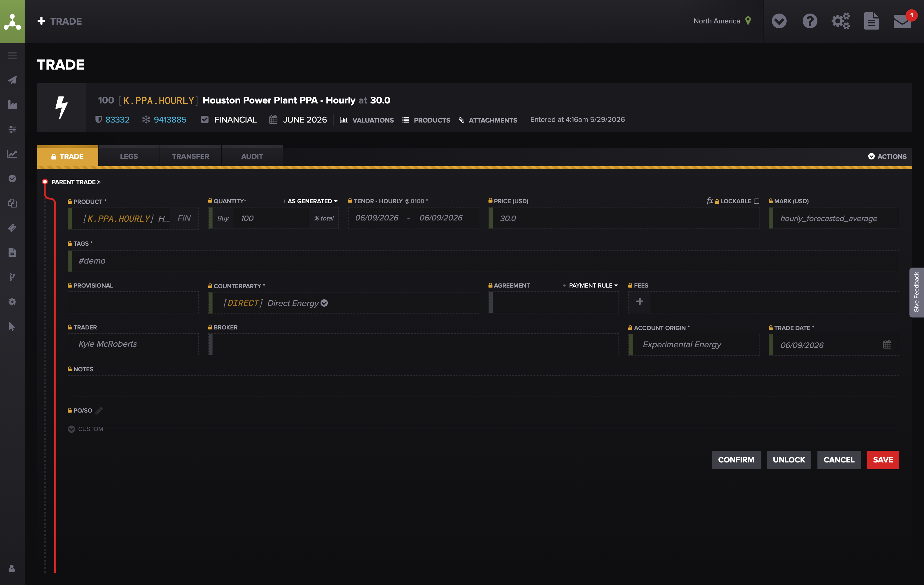Toggle the FINANCIAL checkbox in header

(x=205, y=120)
